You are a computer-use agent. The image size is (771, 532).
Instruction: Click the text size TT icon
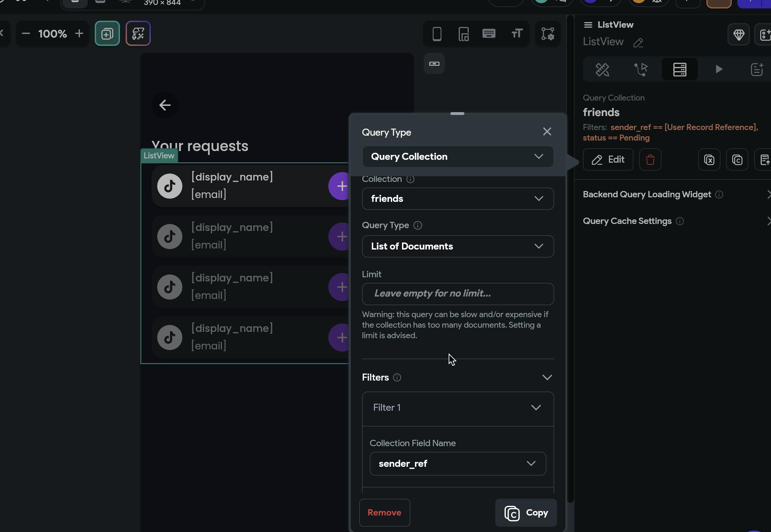517,34
